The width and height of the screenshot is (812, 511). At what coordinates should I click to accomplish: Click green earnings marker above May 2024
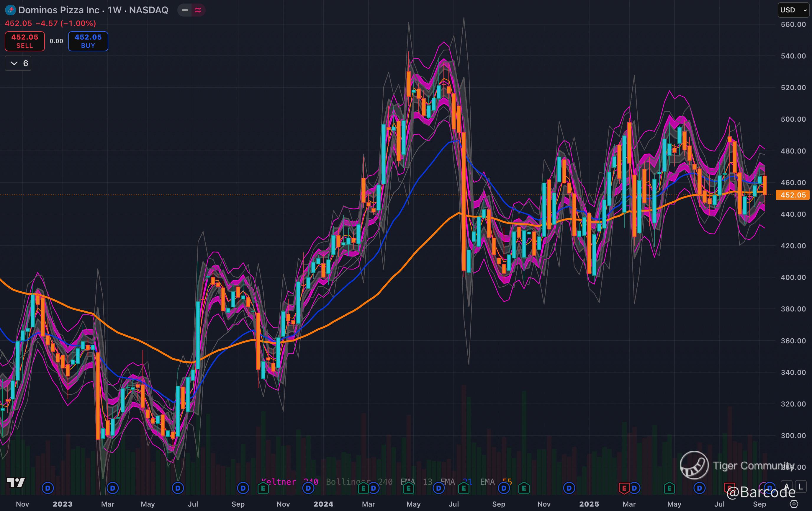tap(408, 488)
